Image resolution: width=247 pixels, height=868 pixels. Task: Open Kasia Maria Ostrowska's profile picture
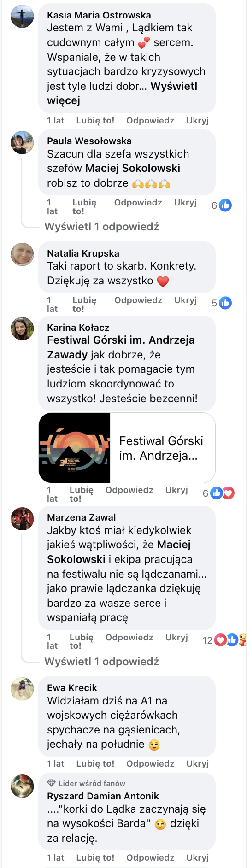click(22, 17)
